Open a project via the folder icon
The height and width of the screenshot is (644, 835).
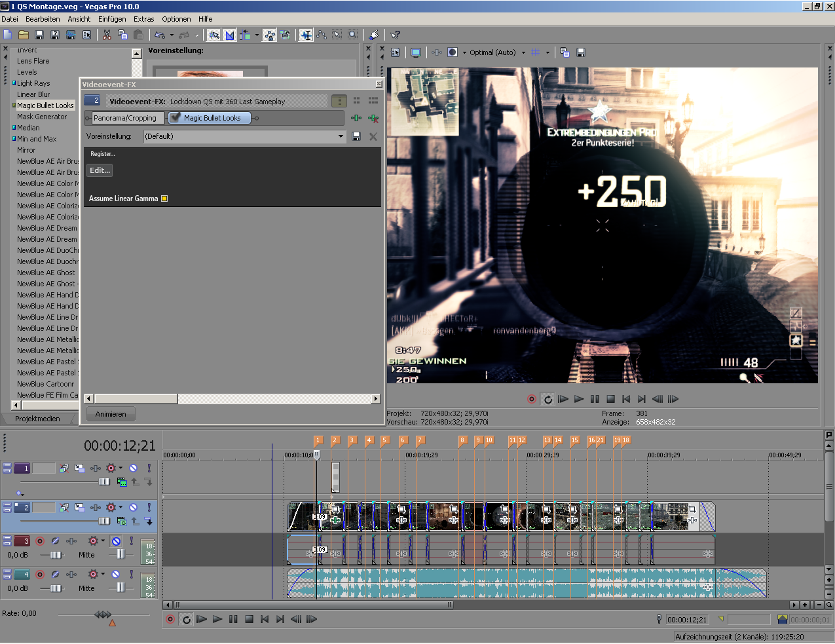[x=24, y=35]
